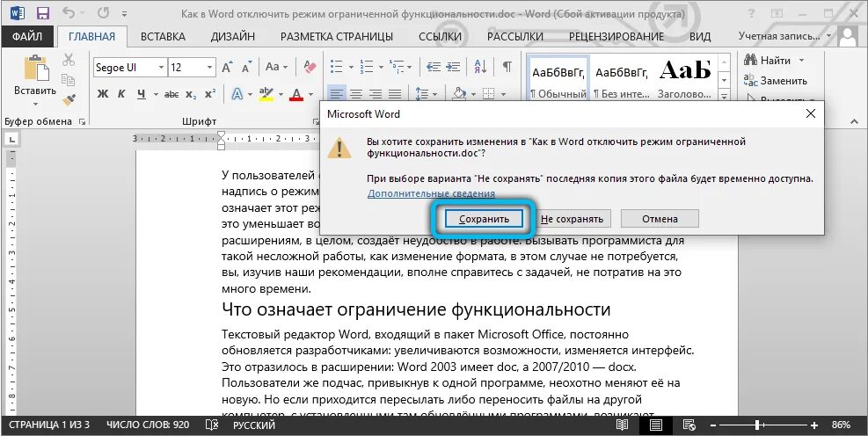The image size is (868, 436).
Task: Toggle the paragraph marks ¶ display
Action: point(507,67)
